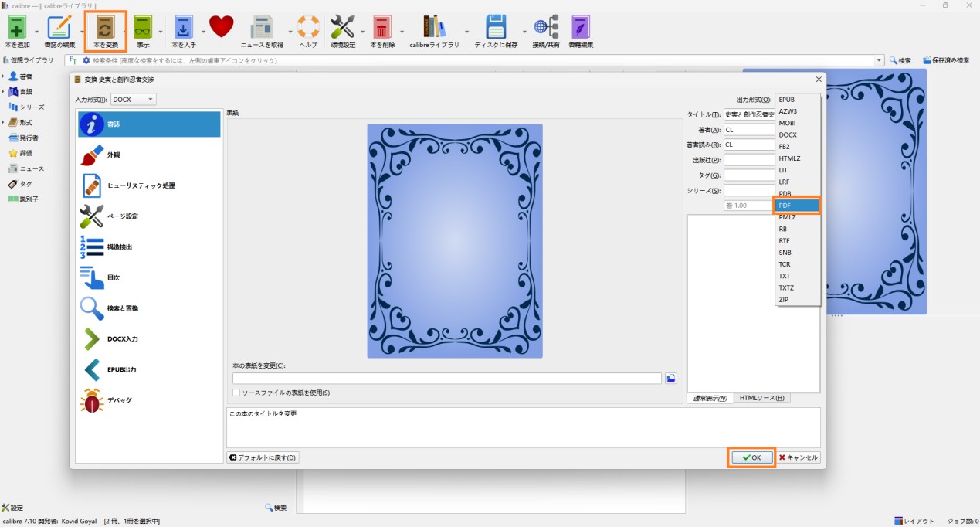Select 発行者 in the sidebar

point(23,138)
